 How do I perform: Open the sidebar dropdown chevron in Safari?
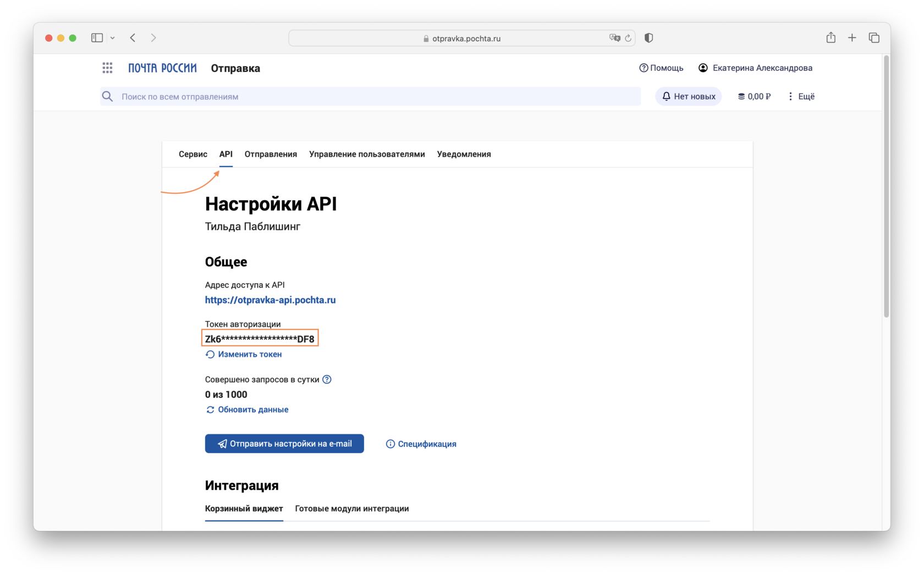112,38
